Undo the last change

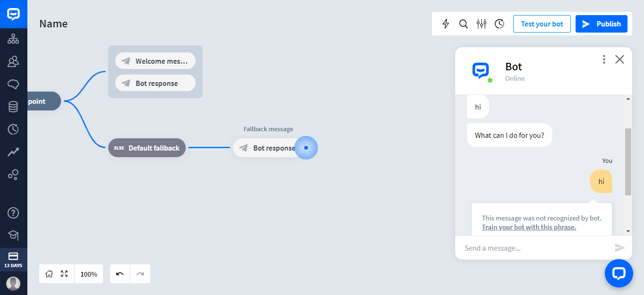pyautogui.click(x=119, y=274)
